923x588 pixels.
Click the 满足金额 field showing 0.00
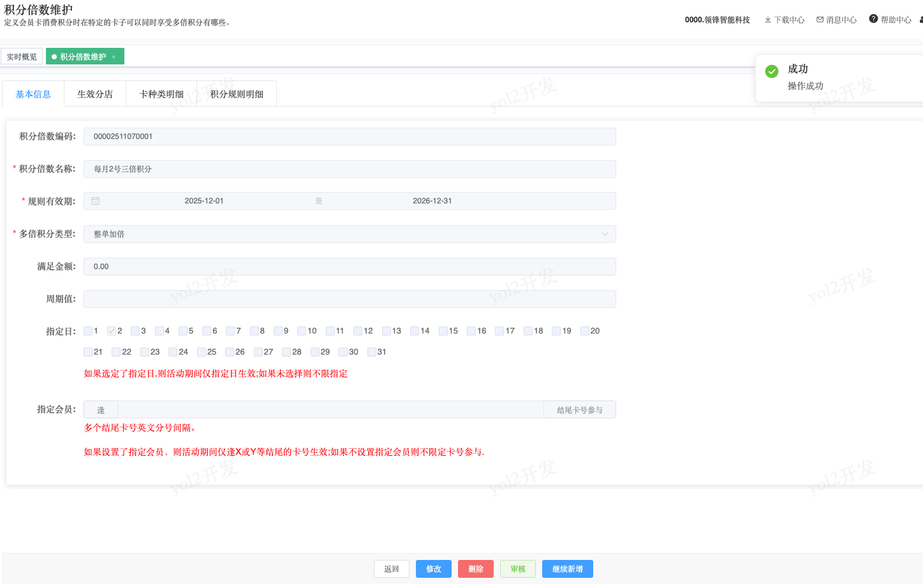point(350,267)
